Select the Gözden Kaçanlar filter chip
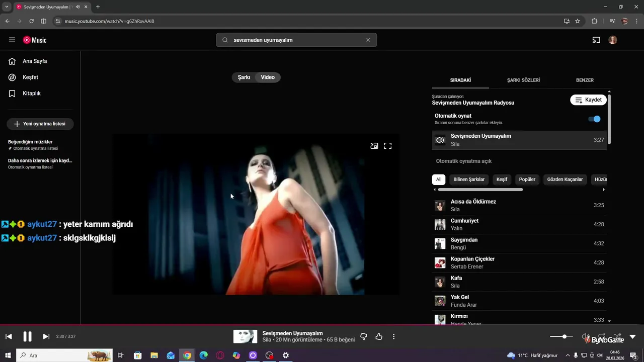Image resolution: width=644 pixels, height=362 pixels. coord(565,179)
